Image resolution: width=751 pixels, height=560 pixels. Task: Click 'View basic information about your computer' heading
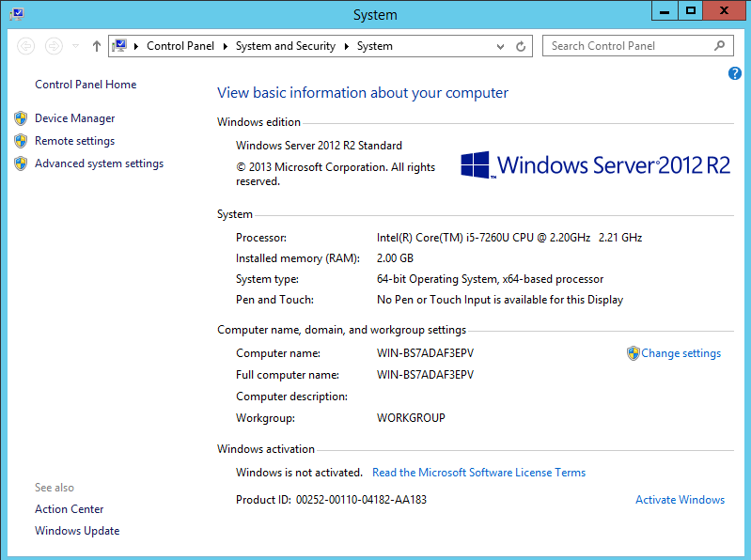(x=363, y=92)
